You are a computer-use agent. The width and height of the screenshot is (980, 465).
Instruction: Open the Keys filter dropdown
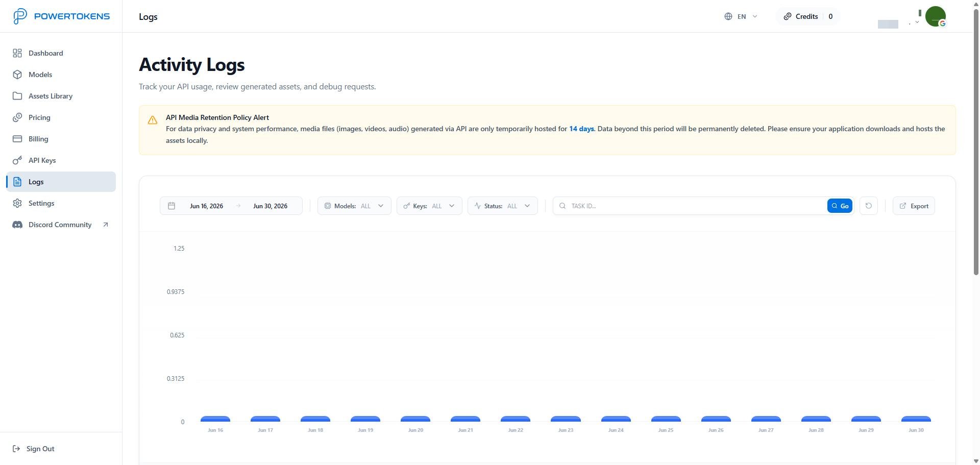(429, 206)
